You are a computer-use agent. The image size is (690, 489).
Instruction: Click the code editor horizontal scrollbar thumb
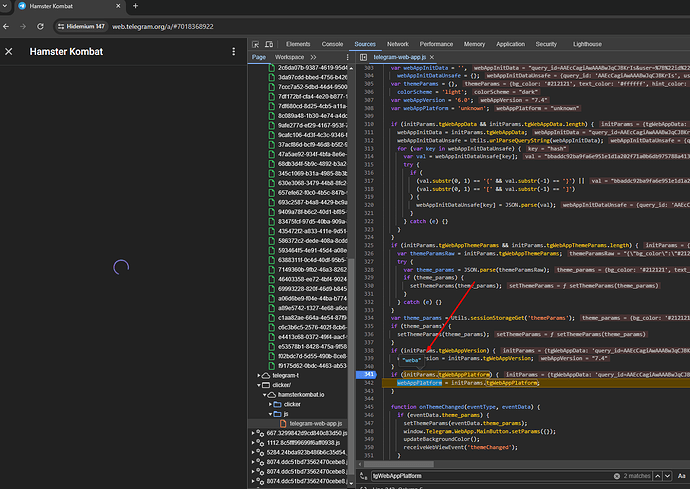399,464
